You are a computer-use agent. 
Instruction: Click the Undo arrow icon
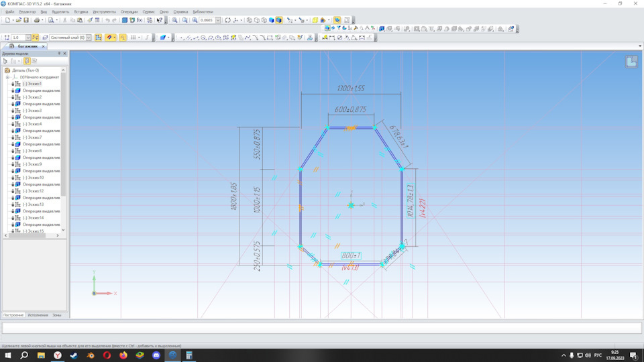coord(107,20)
